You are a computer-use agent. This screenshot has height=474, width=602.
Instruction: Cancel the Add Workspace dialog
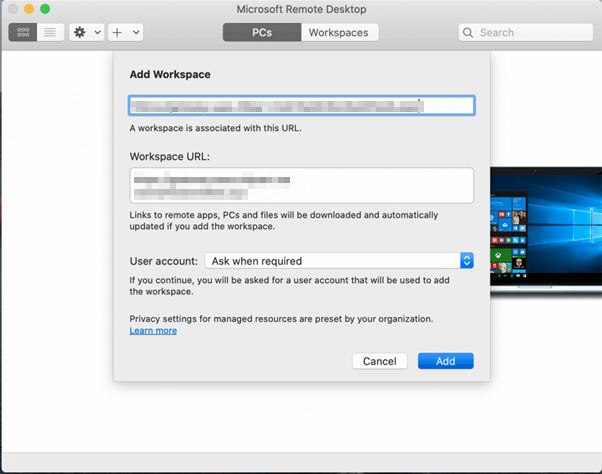tap(379, 361)
